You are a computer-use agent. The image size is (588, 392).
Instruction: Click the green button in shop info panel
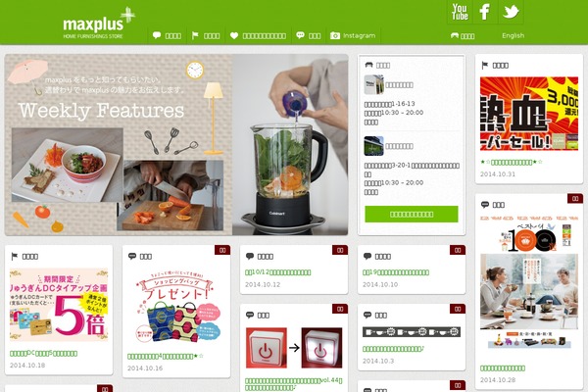(x=412, y=215)
